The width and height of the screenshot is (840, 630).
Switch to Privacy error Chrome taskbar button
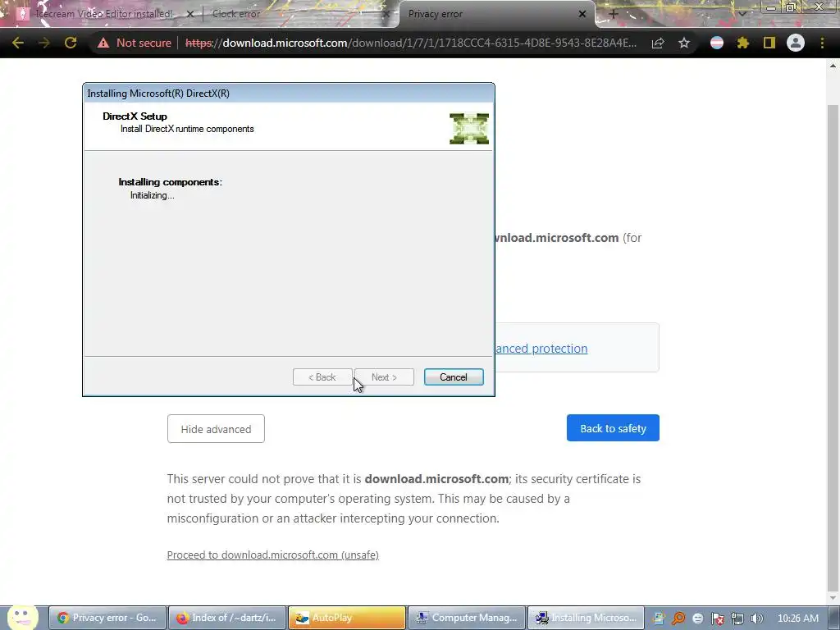(x=107, y=618)
